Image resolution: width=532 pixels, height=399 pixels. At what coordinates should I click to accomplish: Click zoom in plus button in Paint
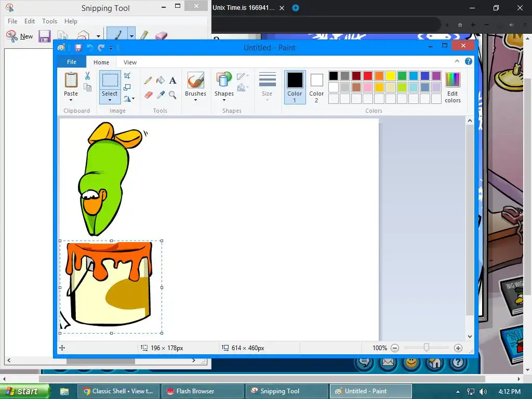[458, 348]
